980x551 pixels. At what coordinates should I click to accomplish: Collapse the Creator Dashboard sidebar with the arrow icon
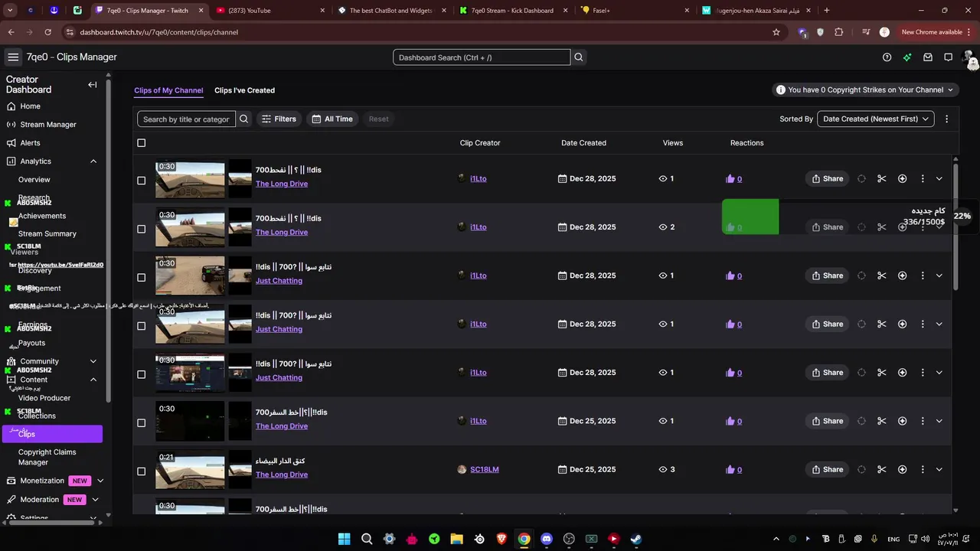click(93, 85)
